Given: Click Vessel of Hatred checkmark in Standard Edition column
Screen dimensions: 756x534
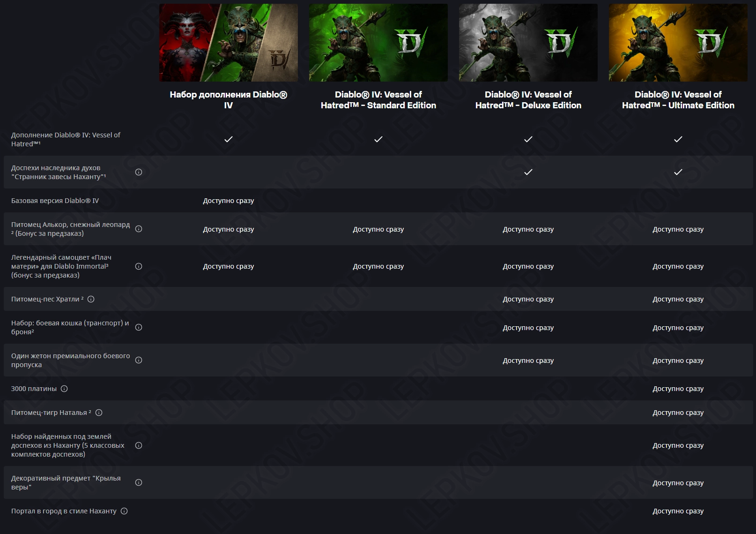Looking at the screenshot, I should click(x=378, y=139).
